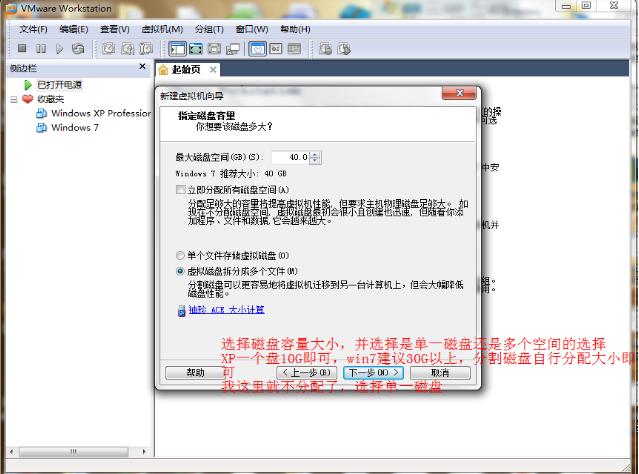This screenshot has width=639, height=474.
Task: Select 单个文件存储虚拟磁盘 radio button
Action: (180, 256)
